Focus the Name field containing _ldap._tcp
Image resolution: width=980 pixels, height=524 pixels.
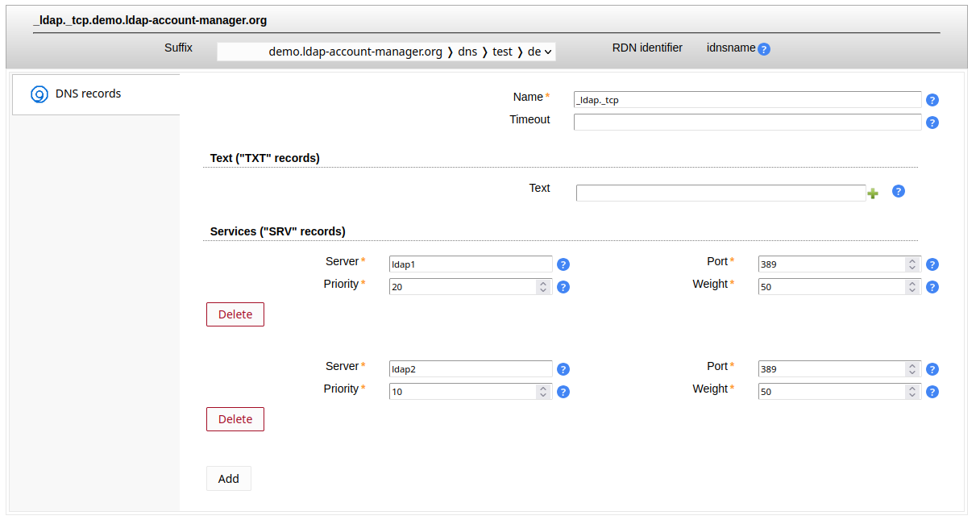click(747, 100)
